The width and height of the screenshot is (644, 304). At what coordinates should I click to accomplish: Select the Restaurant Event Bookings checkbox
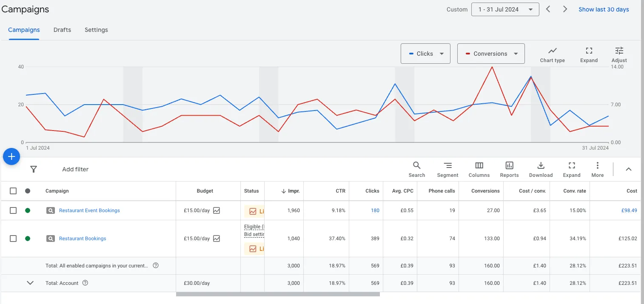click(13, 210)
